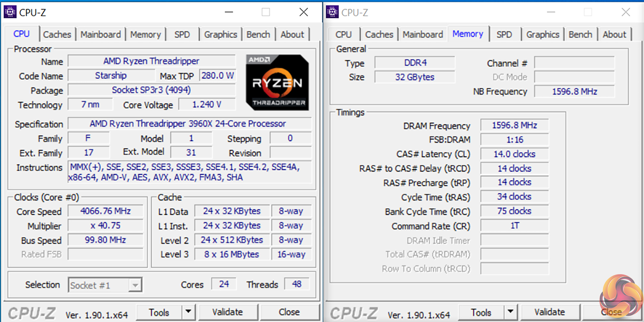This screenshot has width=644, height=322.
Task: Open Caches tab in right window
Action: click(379, 34)
